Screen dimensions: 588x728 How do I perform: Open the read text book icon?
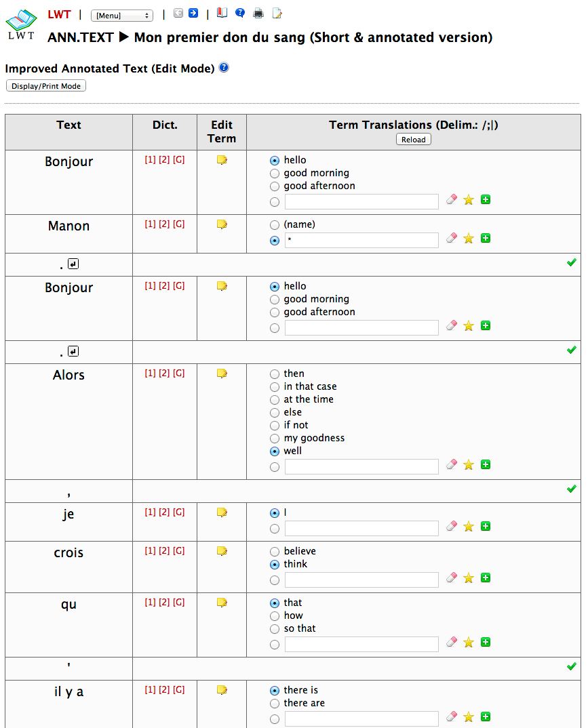click(222, 13)
